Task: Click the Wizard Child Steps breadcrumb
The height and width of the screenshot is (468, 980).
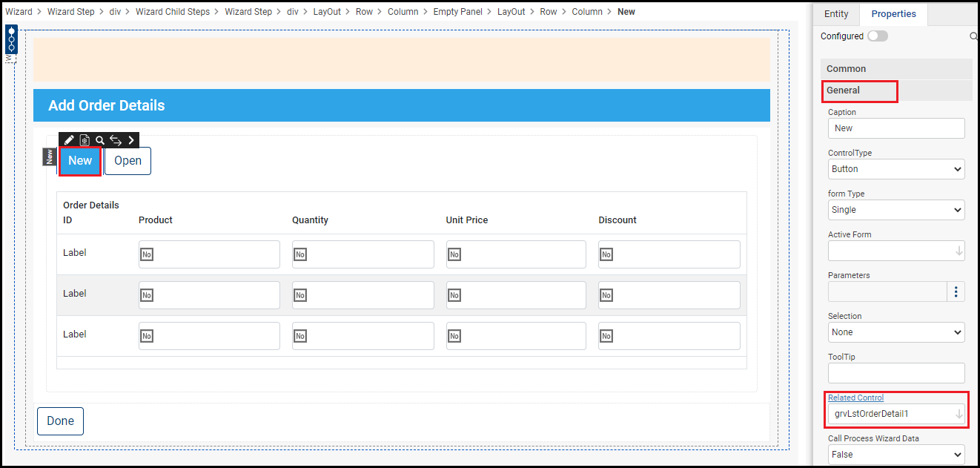Action: [173, 12]
